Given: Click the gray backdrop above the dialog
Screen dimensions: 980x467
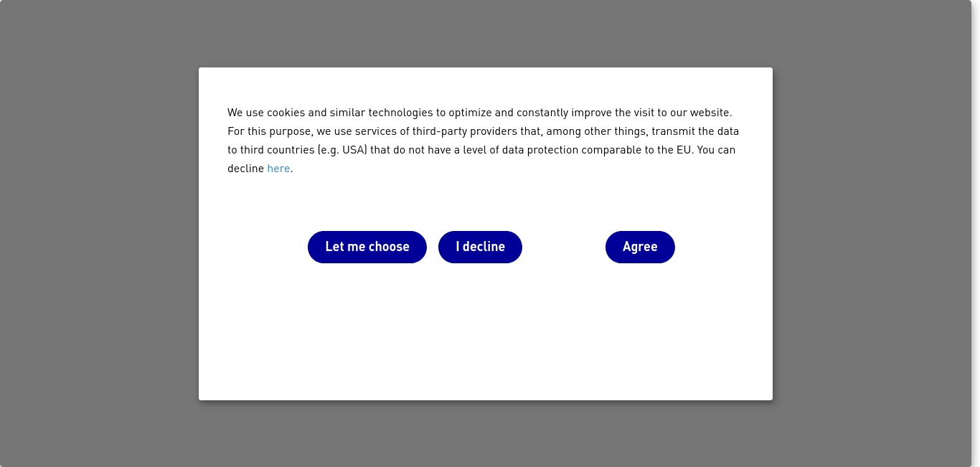Looking at the screenshot, I should tap(486, 34).
